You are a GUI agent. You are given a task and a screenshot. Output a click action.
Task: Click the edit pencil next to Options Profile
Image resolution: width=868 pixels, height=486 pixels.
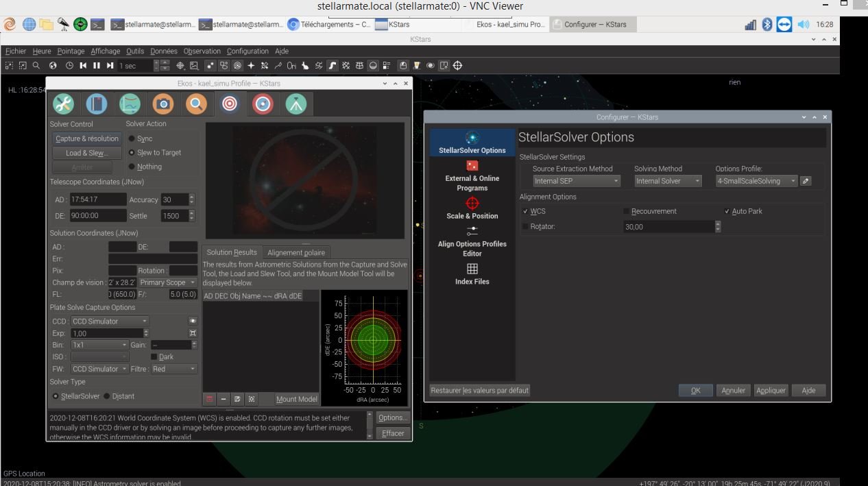click(x=806, y=181)
